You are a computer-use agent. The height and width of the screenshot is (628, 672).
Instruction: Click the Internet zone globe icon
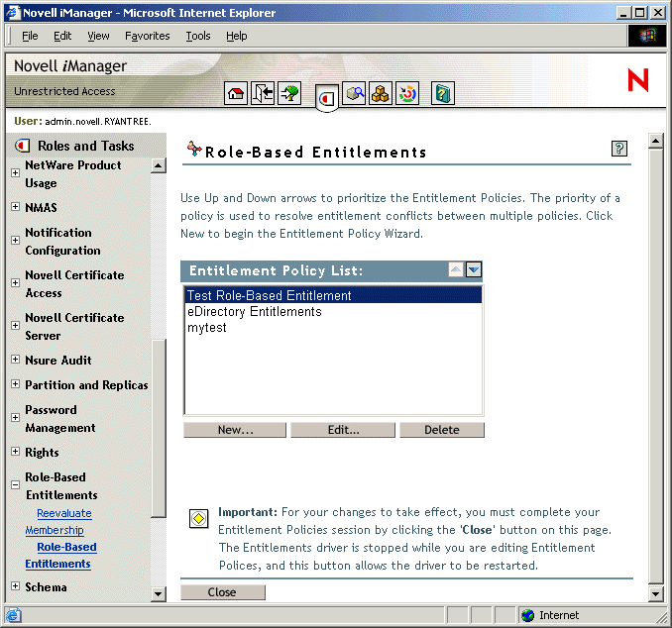coord(528,615)
